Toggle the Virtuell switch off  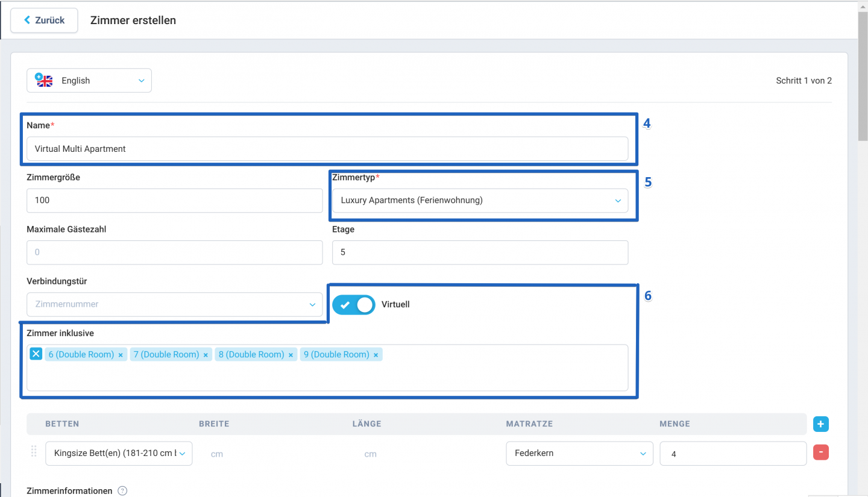coord(353,305)
